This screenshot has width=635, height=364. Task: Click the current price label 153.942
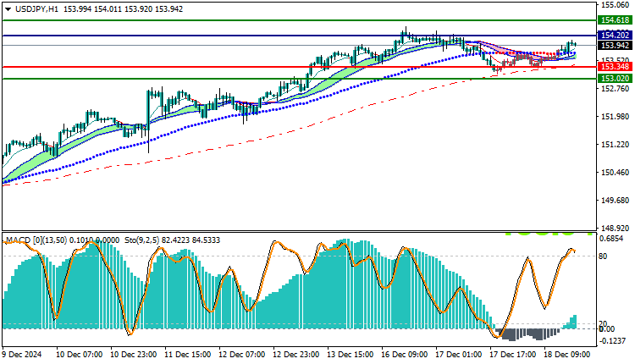tap(615, 46)
